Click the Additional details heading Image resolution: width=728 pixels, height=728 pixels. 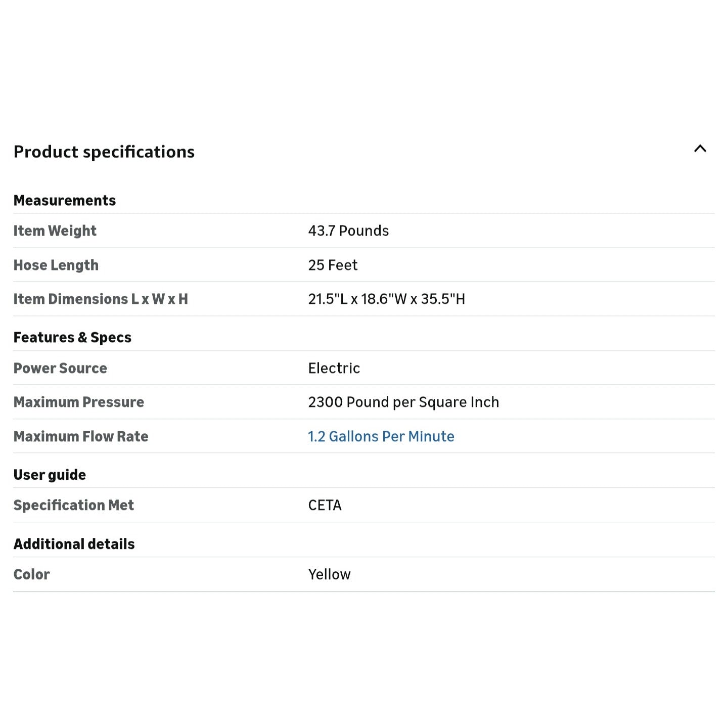click(x=74, y=544)
